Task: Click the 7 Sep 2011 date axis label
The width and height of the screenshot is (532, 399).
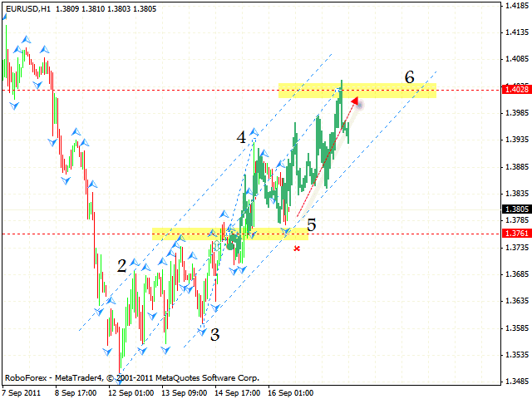Action: 22,392
